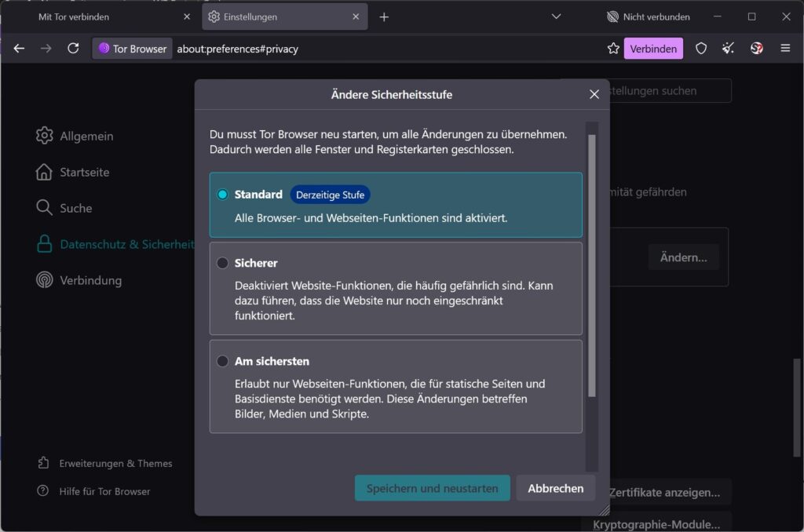This screenshot has width=804, height=532.
Task: Open Datenschutz & Sicherheit category
Action: tap(116, 244)
